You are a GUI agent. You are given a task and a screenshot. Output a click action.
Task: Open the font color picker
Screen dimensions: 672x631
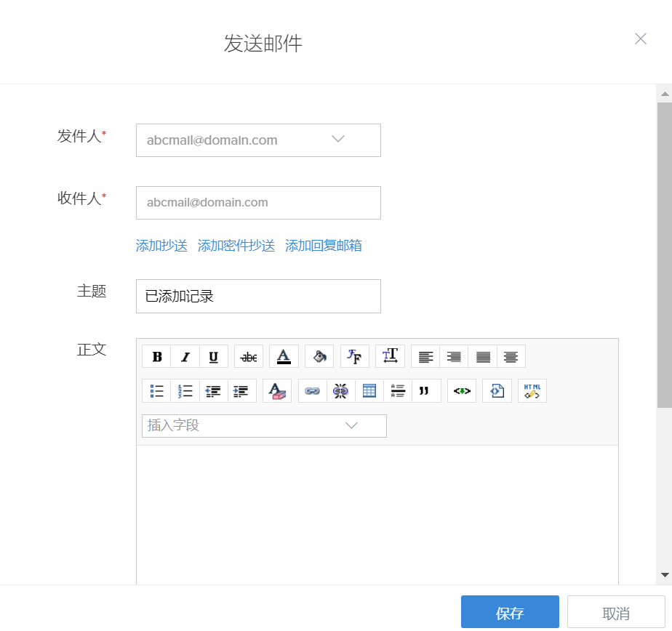click(284, 356)
